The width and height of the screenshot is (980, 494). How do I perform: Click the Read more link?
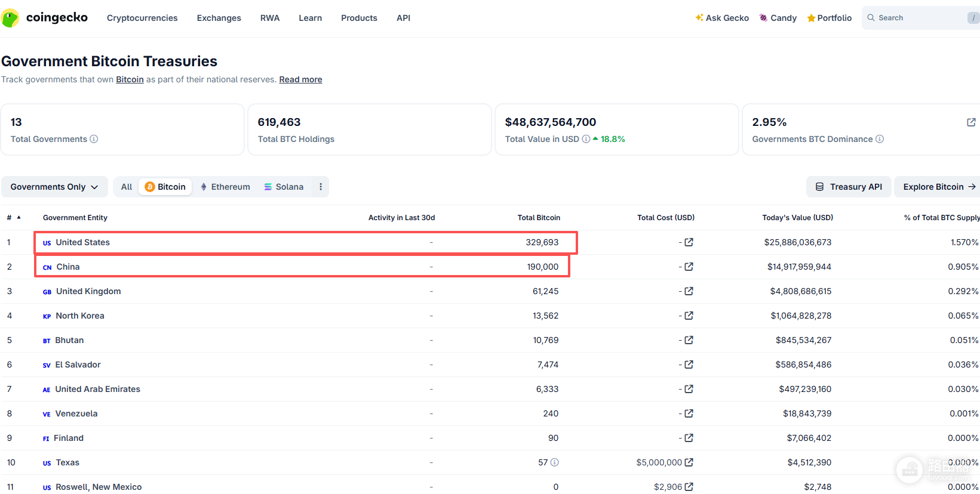(x=300, y=79)
